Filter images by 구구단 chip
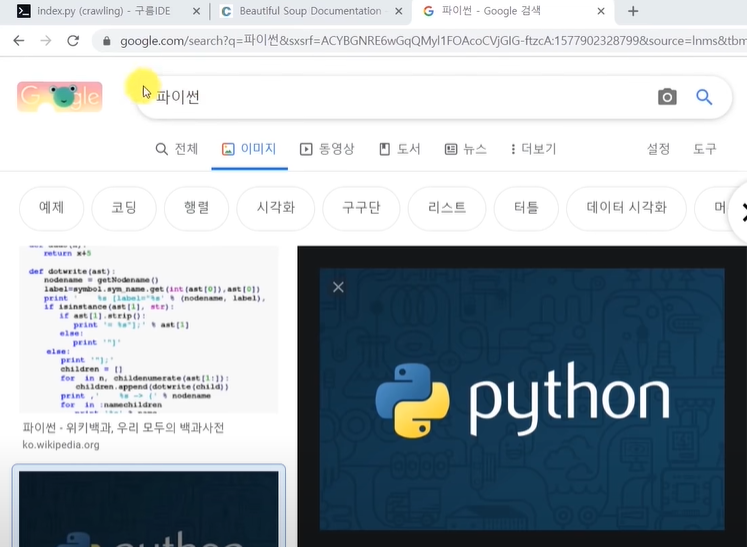 (x=361, y=208)
